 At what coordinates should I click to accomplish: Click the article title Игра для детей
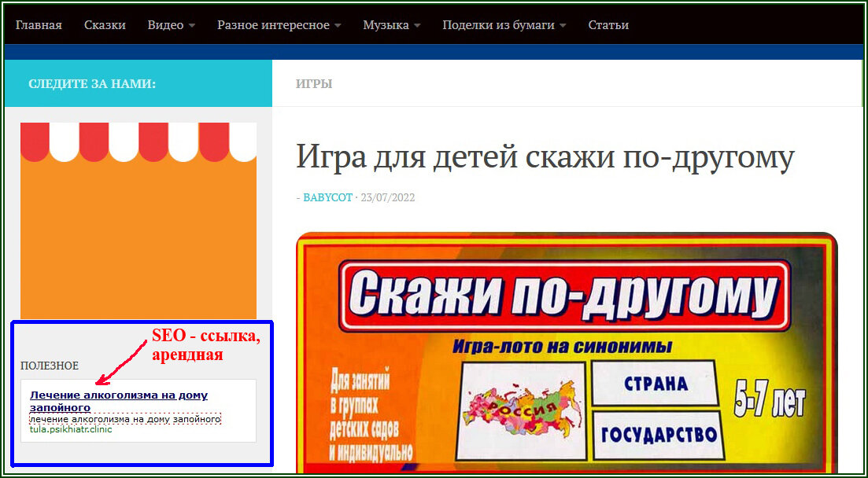[545, 157]
